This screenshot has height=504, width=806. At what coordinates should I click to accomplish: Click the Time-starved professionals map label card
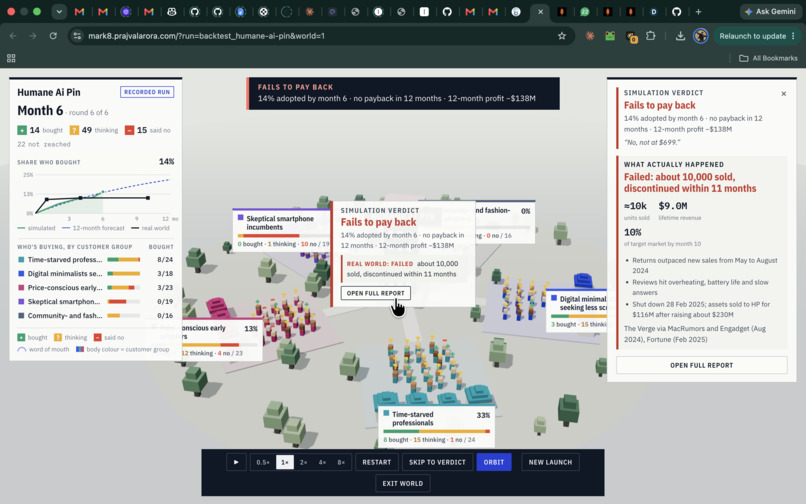[x=436, y=427]
